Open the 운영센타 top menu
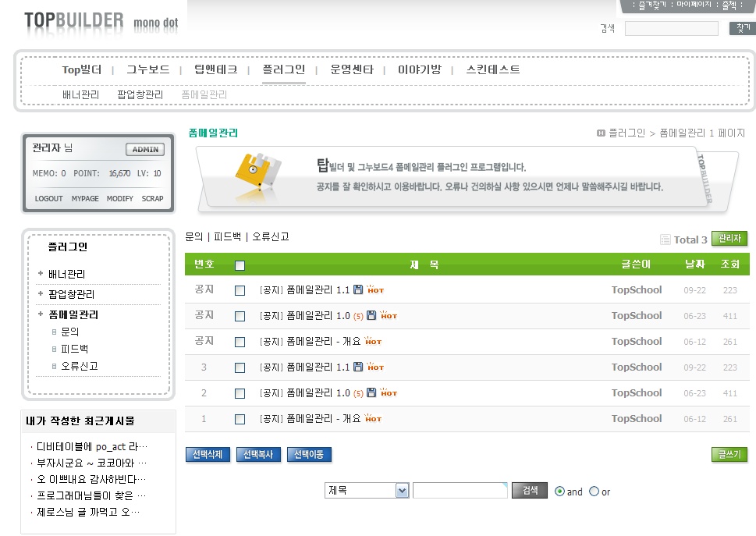Viewport: 756px width, 536px height. click(351, 69)
